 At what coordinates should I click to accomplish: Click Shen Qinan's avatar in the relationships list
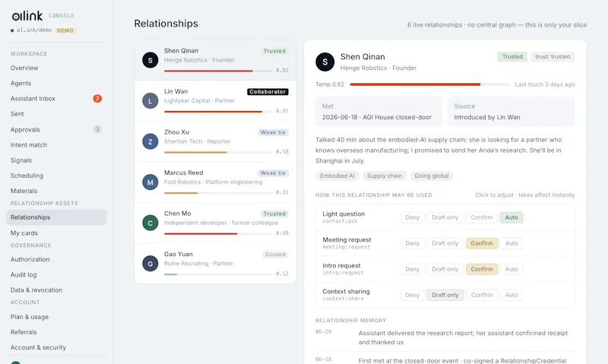point(150,60)
